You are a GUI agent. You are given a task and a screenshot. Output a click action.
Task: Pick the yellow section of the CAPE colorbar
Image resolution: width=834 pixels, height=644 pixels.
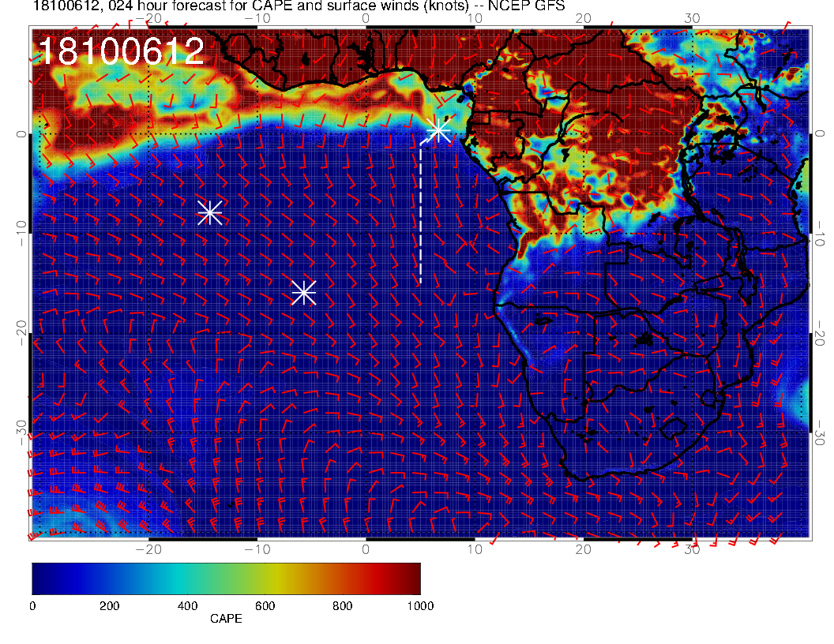point(272,578)
